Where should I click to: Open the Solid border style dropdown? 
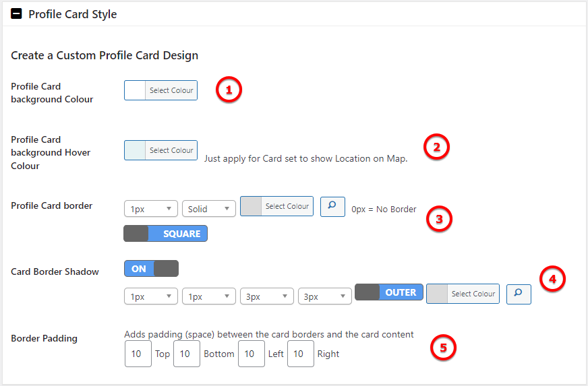209,209
